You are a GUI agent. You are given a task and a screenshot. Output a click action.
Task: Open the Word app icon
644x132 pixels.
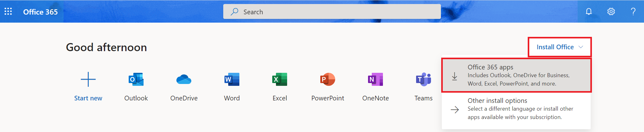coord(232,79)
